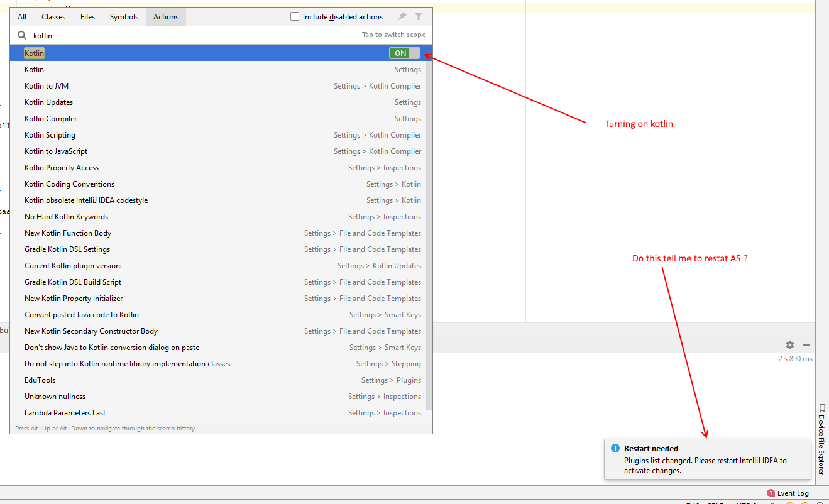The width and height of the screenshot is (829, 504).
Task: Switch to the Symbols tab
Action: pos(124,17)
